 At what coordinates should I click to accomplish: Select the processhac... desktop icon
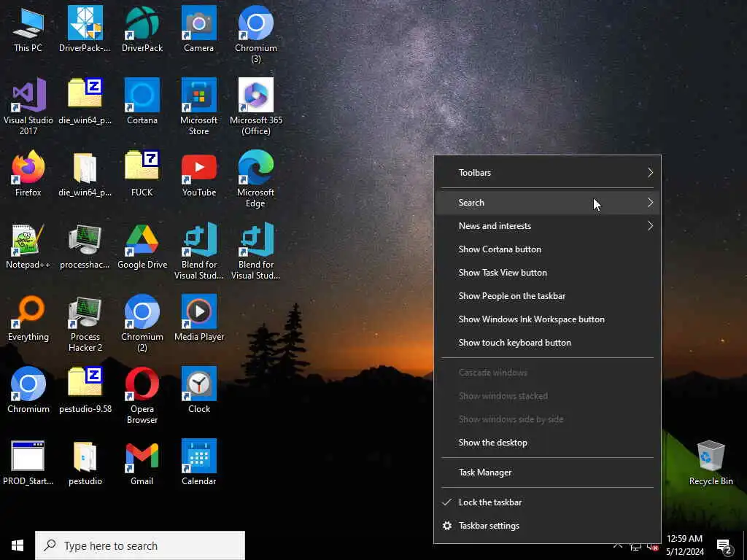85,246
